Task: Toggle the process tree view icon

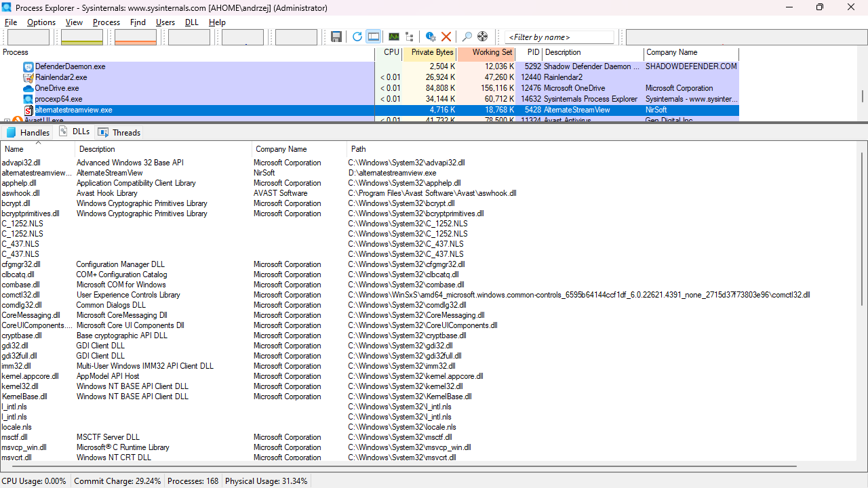Action: 410,37
